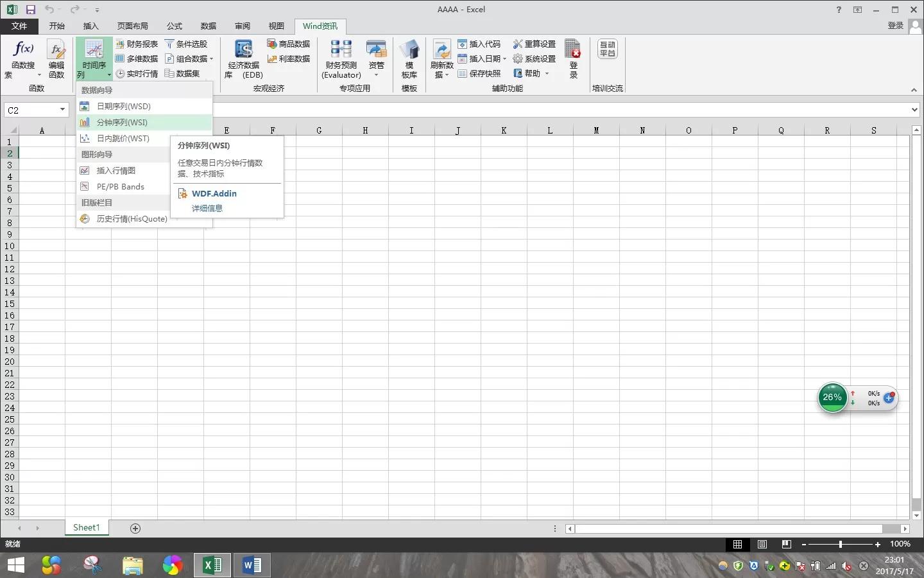Screen dimensions: 924x578
Task: Adjust the zoom slider handle
Action: tap(841, 544)
